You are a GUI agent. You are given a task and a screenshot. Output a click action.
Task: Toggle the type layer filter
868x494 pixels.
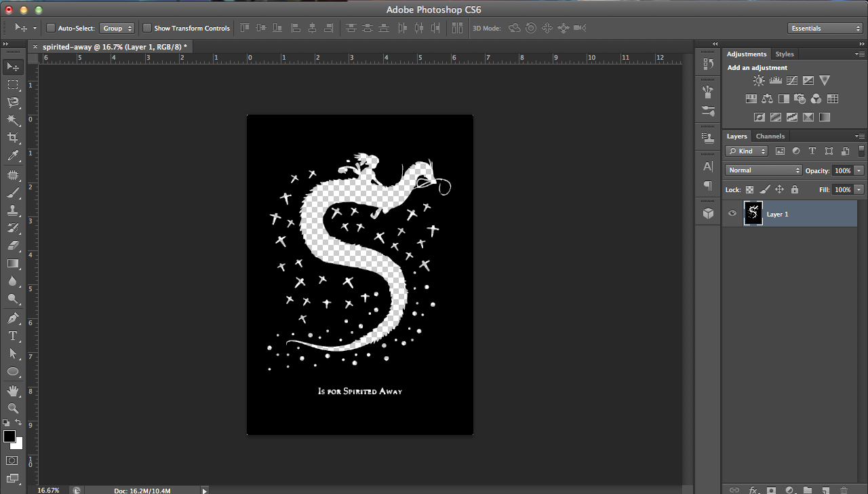812,151
